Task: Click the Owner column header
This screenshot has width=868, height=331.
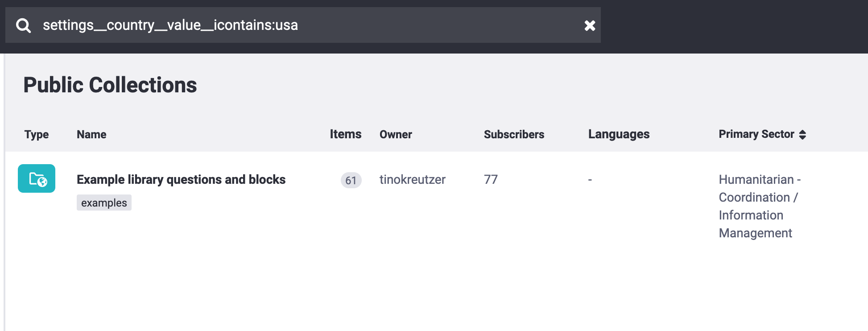Action: pos(396,134)
